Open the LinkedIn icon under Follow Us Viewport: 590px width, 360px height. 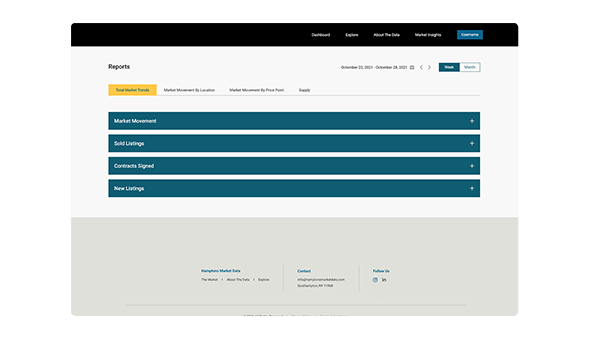(384, 280)
